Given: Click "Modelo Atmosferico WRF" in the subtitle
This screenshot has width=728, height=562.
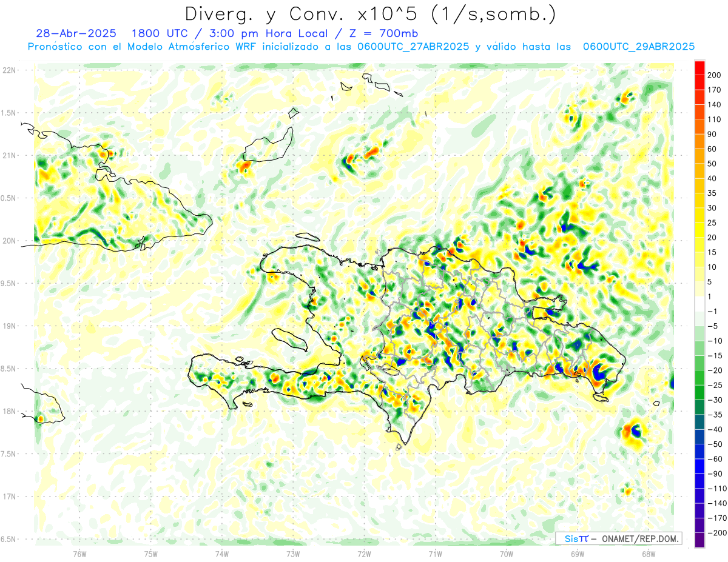Looking at the screenshot, I should pyautogui.click(x=197, y=47).
